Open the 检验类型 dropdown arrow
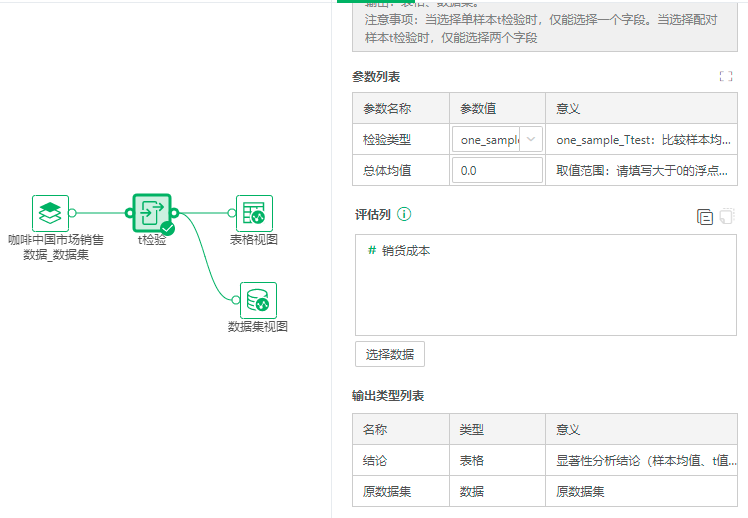This screenshot has height=518, width=748. 530,140
